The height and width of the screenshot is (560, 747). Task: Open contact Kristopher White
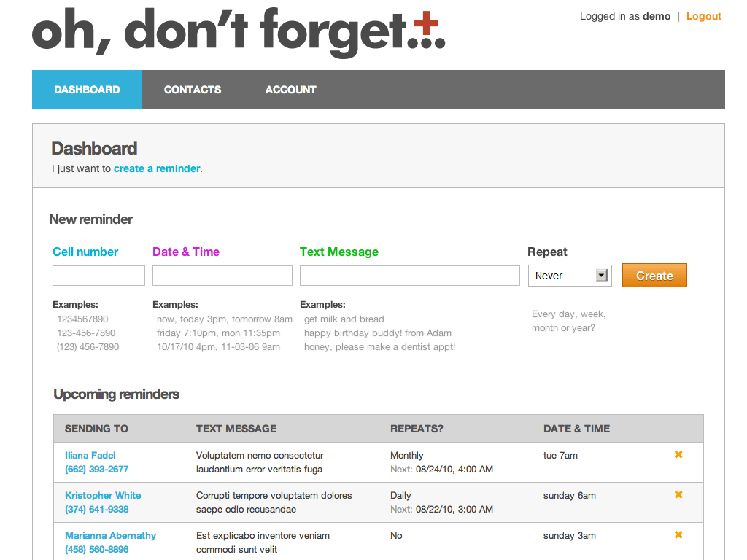tap(103, 495)
